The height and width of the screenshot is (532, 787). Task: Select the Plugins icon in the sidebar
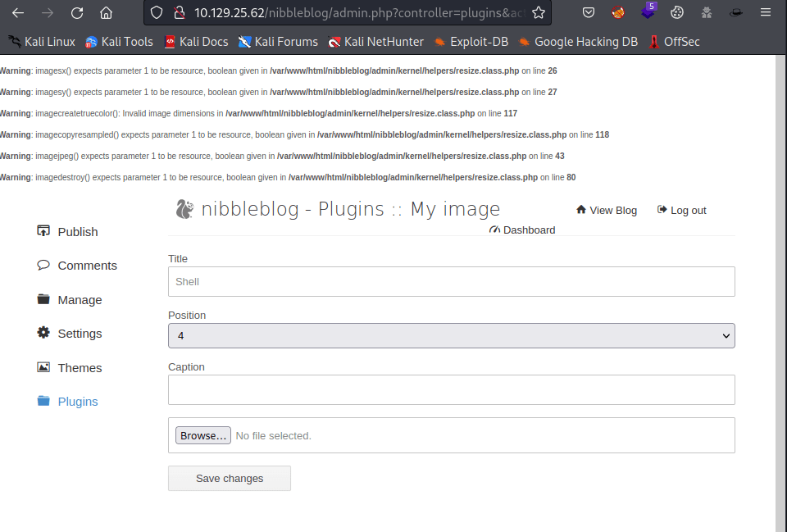point(43,401)
